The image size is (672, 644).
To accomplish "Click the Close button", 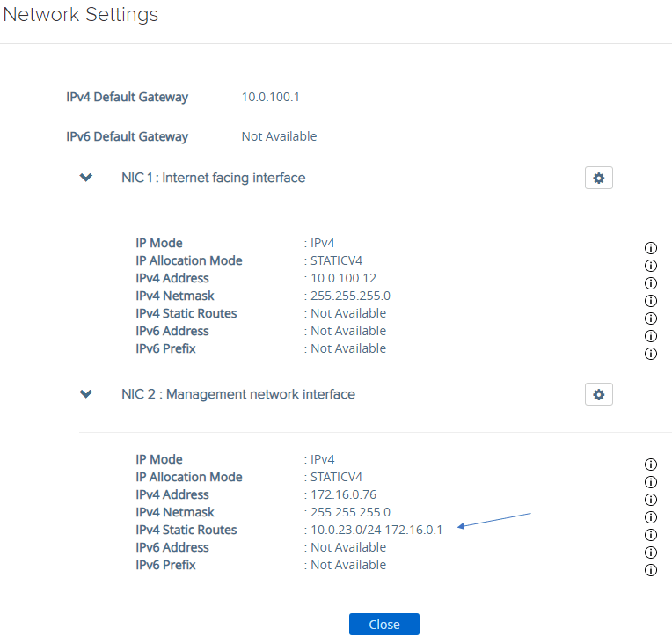I will pyautogui.click(x=383, y=624).
